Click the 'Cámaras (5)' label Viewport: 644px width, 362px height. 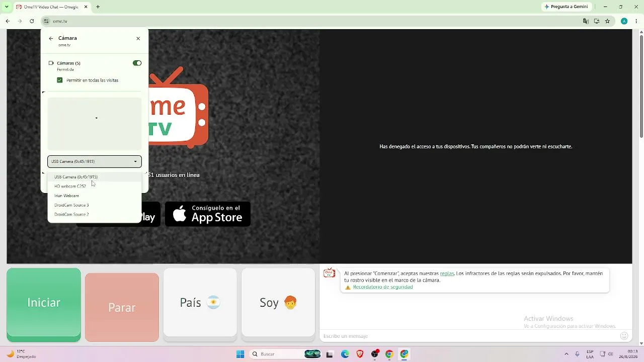68,63
